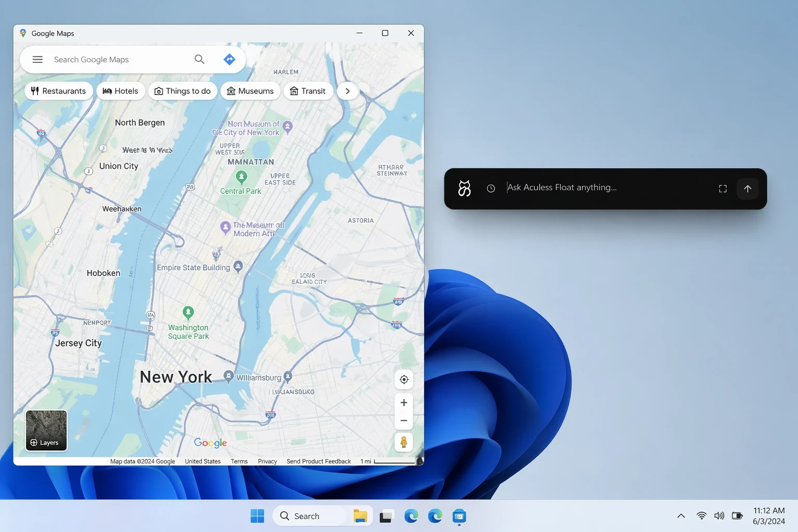
Task: Toggle the map scale bar units
Action: click(388, 461)
